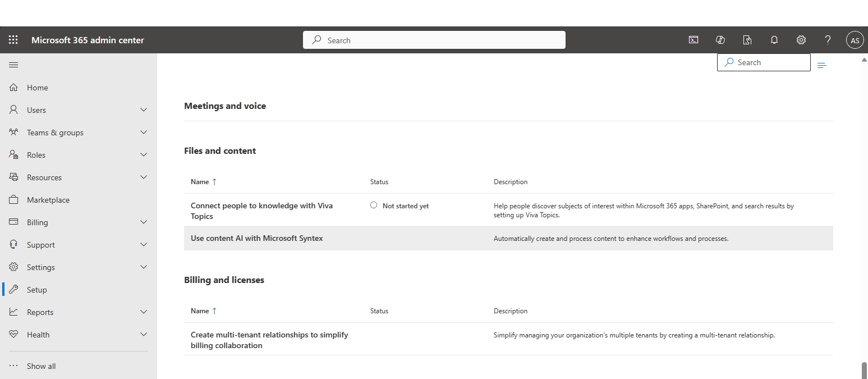Open the app launcher waffle icon

pos(13,40)
